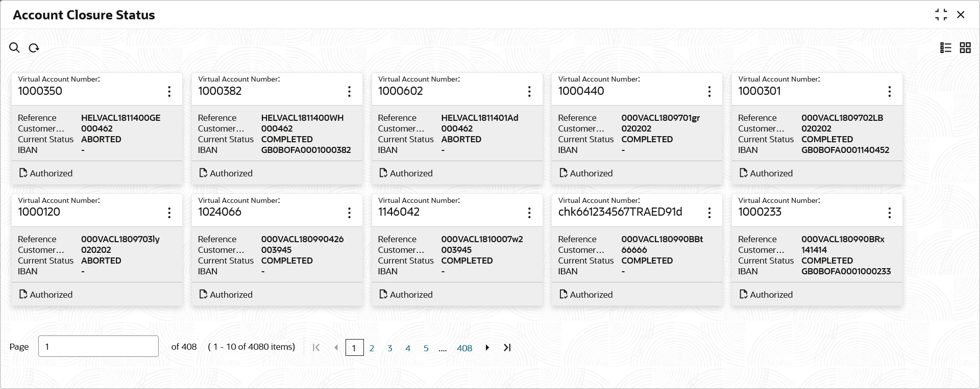This screenshot has width=980, height=389.
Task: Click Authorized icon on account 1146042 card
Action: point(383,295)
